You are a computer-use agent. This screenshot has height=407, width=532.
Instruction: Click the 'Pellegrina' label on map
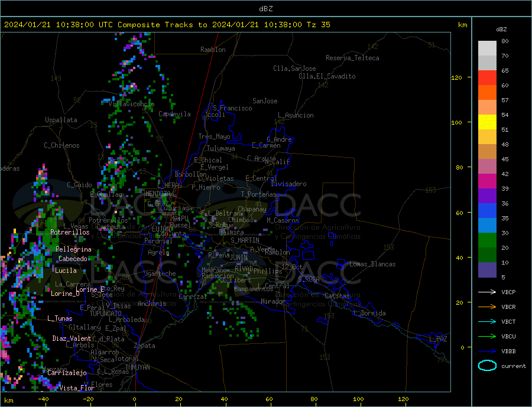pyautogui.click(x=74, y=249)
